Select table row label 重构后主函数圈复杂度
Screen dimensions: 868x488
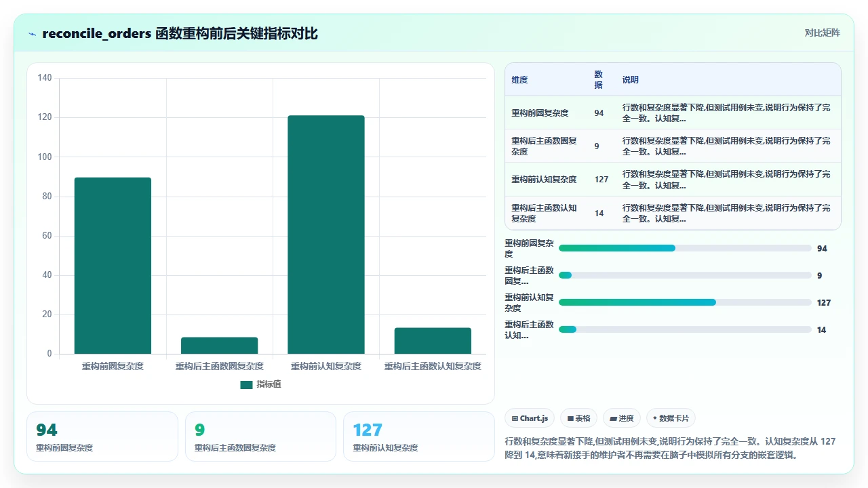[545, 146]
